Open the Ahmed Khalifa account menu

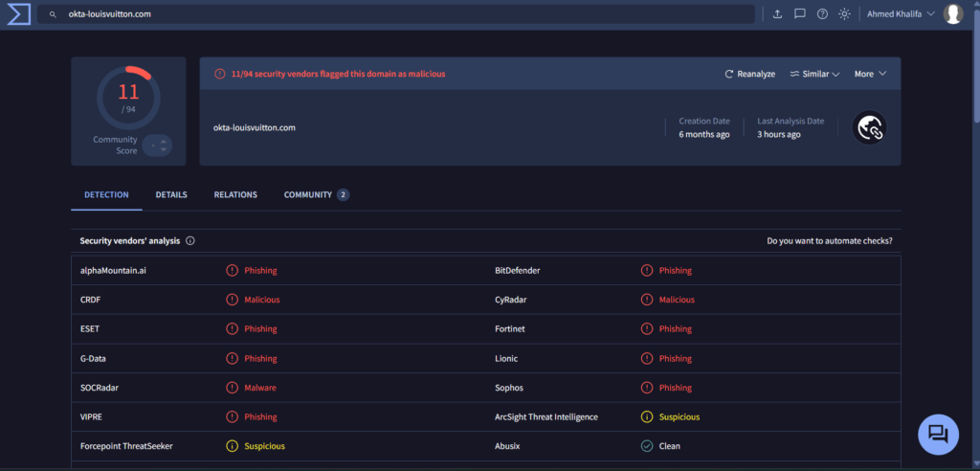click(x=901, y=13)
